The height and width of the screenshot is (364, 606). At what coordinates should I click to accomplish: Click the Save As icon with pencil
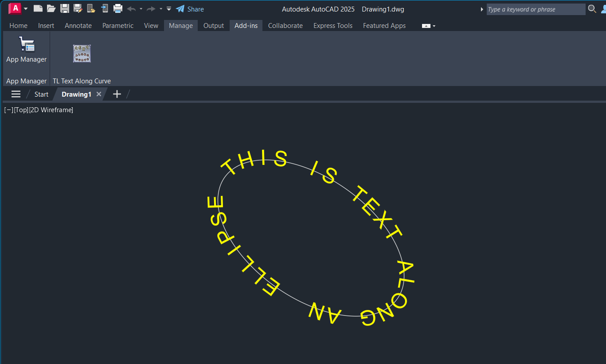[78, 8]
